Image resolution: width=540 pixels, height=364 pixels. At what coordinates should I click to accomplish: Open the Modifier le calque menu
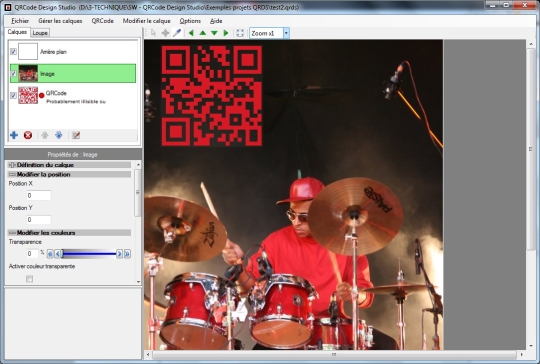(147, 21)
